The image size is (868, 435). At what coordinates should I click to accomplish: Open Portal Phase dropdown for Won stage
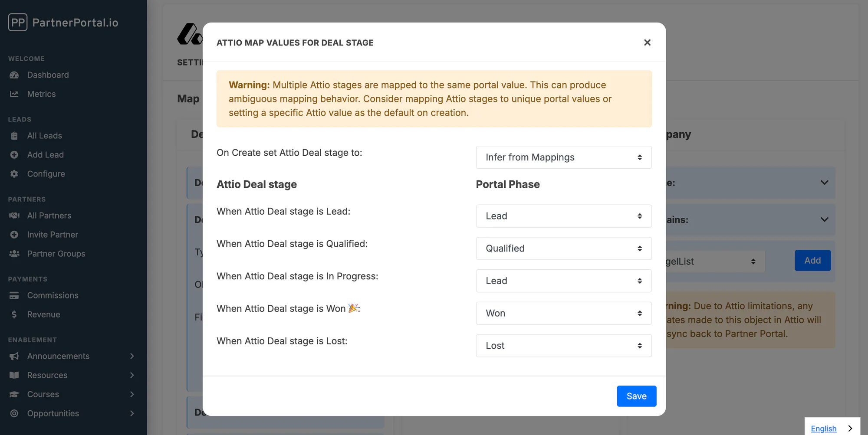(x=564, y=313)
